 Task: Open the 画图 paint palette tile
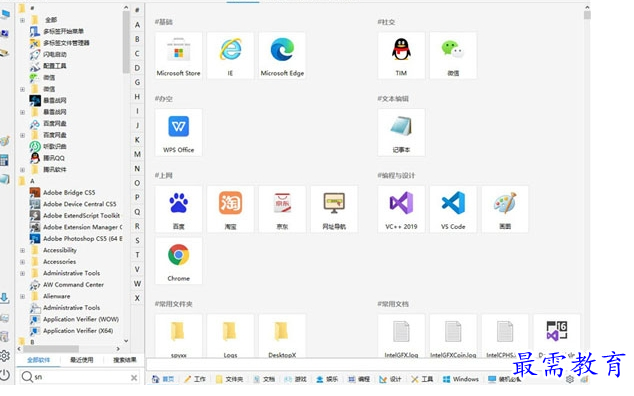click(x=505, y=209)
